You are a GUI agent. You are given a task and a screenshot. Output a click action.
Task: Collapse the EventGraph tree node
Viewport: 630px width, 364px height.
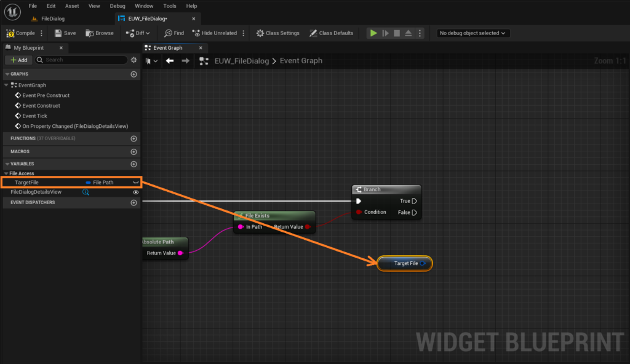6,85
